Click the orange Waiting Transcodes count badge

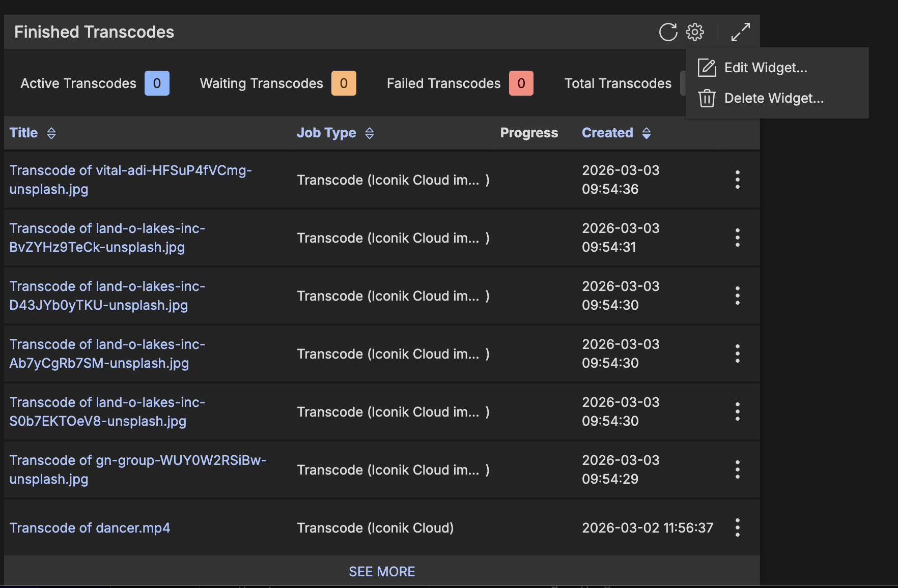344,83
